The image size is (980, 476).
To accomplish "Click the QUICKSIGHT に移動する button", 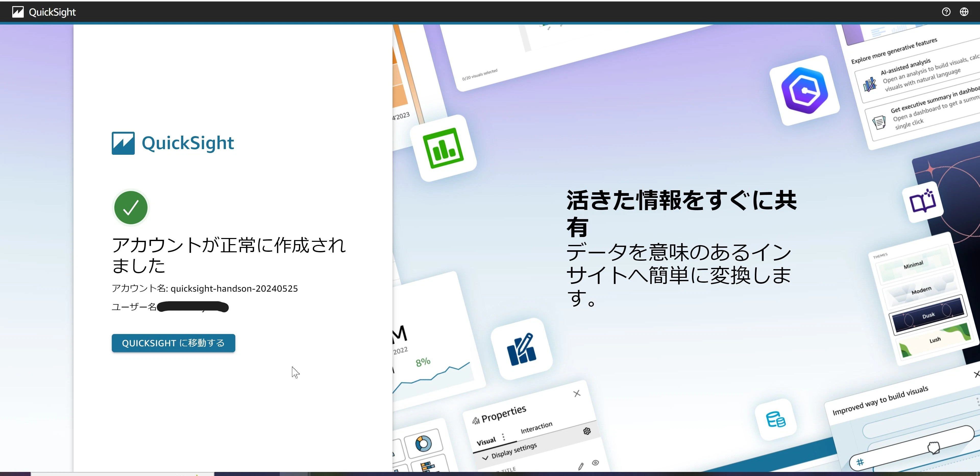I will (174, 343).
